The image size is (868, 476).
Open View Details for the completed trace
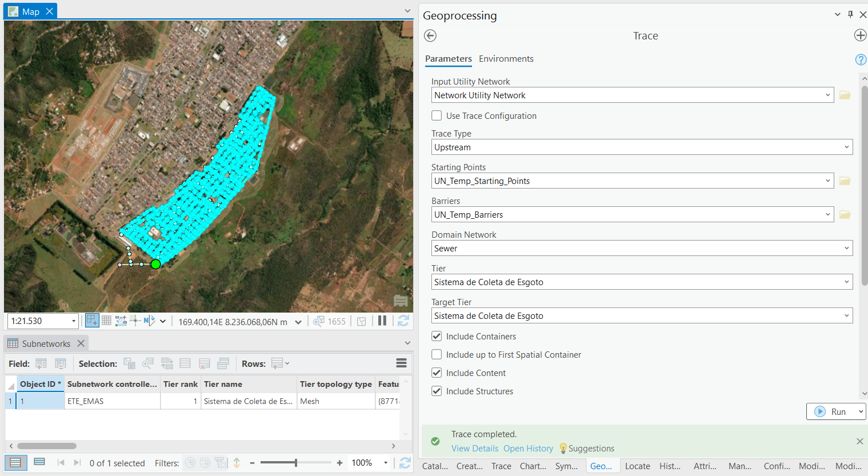click(x=475, y=448)
